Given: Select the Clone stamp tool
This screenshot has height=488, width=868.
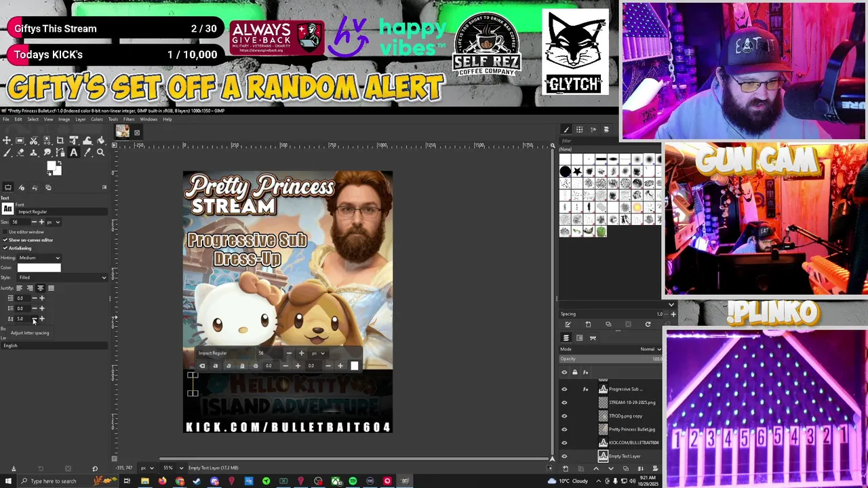Looking at the screenshot, I should 33,152.
